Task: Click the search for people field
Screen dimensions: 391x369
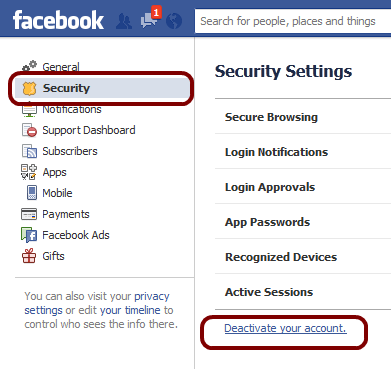Action: [293, 21]
